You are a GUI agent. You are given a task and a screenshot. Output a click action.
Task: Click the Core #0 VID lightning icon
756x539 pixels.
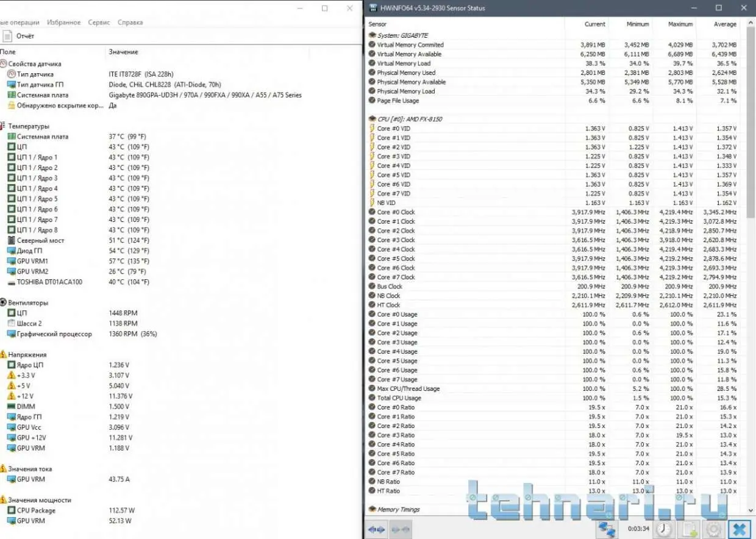(372, 128)
